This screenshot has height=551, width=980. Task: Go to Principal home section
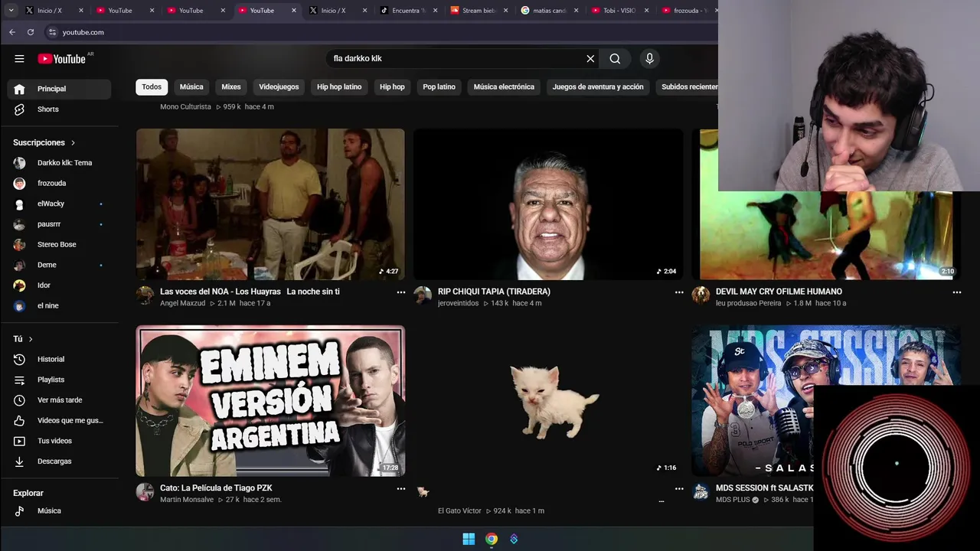point(59,89)
